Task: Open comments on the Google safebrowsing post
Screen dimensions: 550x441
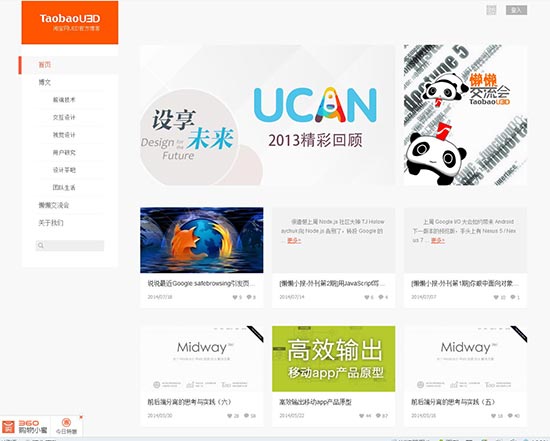Action: click(249, 297)
